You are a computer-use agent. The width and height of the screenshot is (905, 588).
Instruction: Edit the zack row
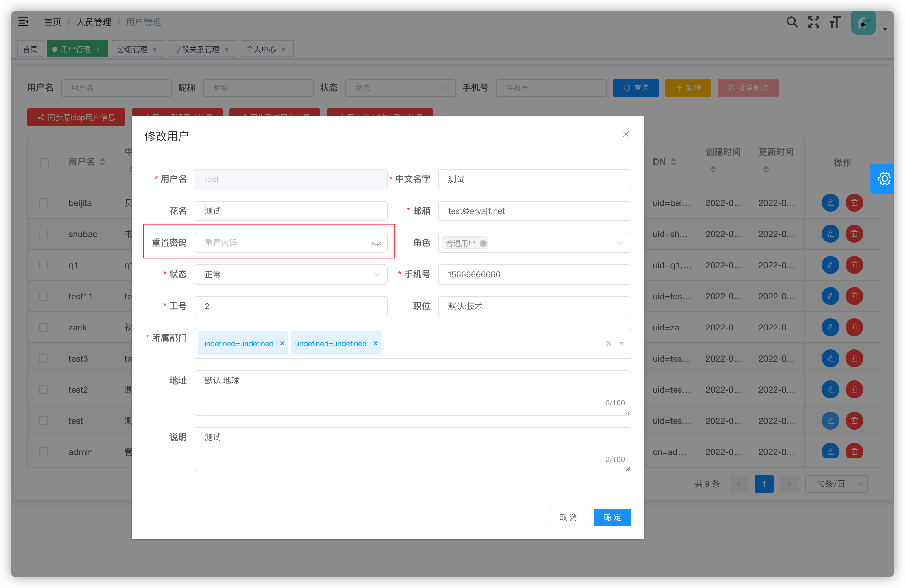pyautogui.click(x=830, y=327)
